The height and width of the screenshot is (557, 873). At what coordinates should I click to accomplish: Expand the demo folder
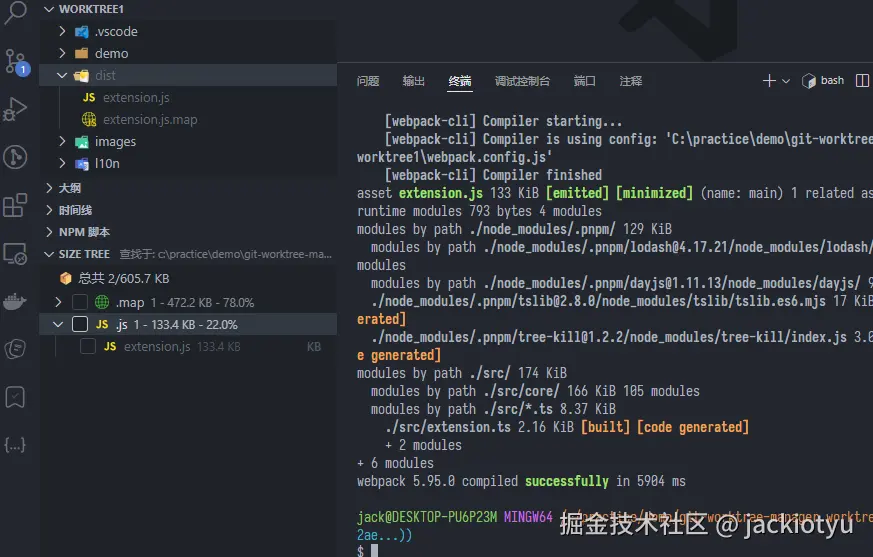pyautogui.click(x=62, y=53)
